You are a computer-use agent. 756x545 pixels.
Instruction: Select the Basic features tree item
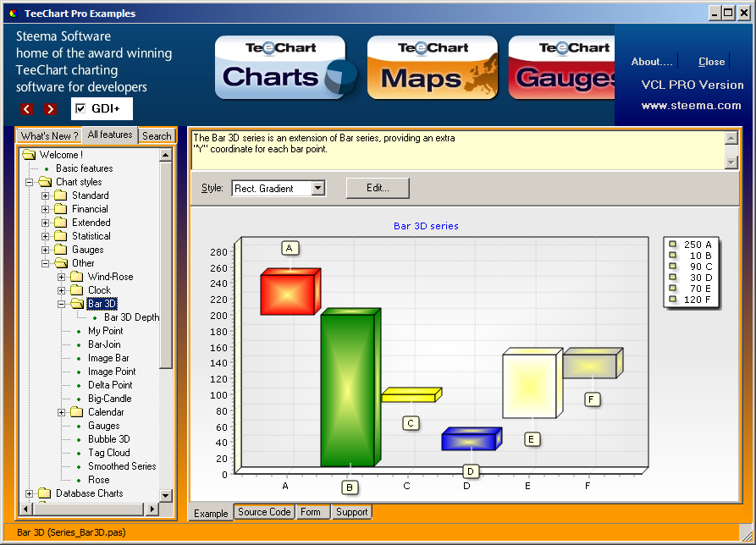tap(85, 168)
